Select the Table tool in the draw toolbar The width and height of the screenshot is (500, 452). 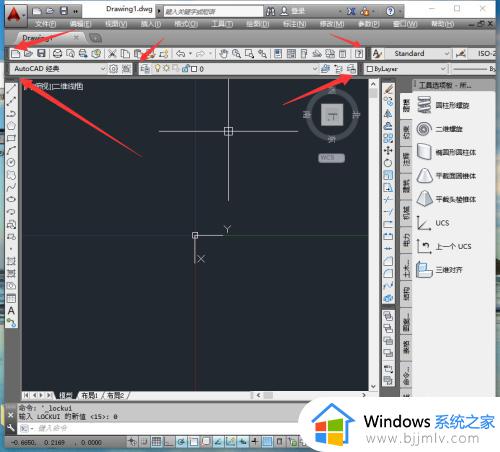pyautogui.click(x=11, y=298)
